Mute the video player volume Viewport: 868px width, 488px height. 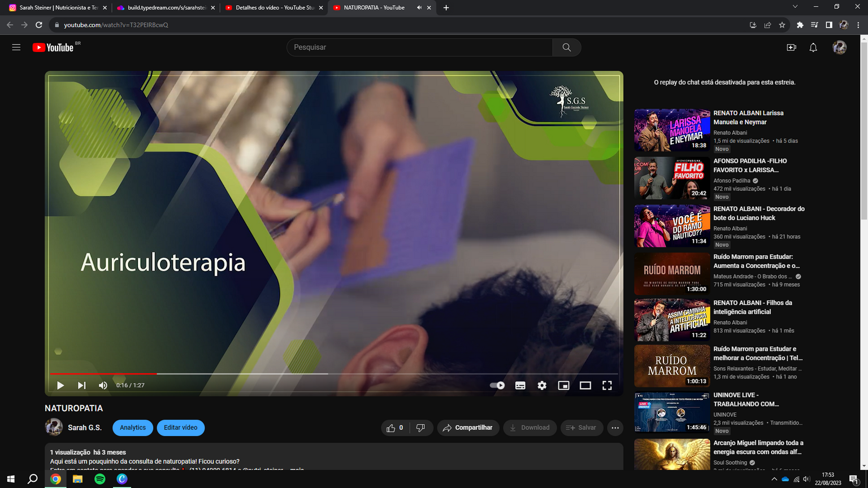pos(103,385)
